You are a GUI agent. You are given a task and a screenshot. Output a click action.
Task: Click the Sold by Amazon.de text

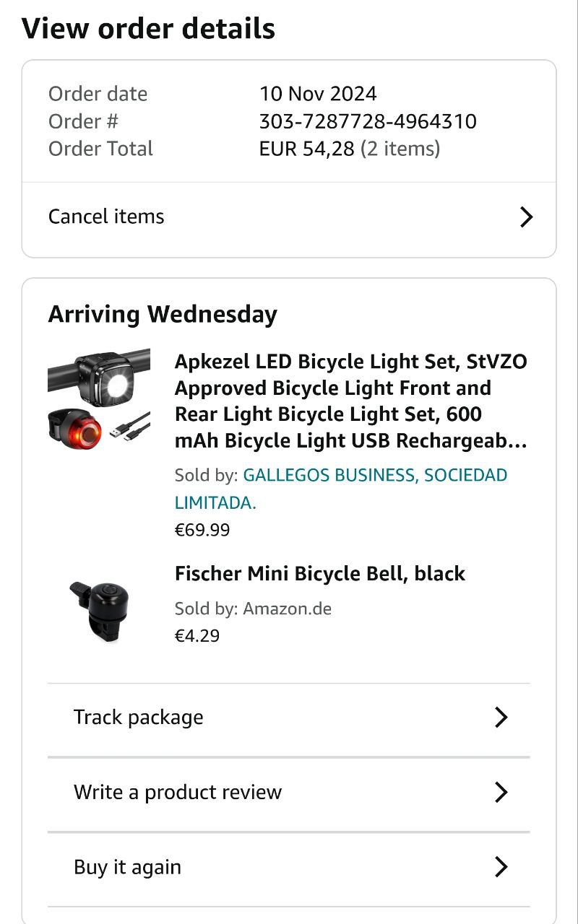[253, 609]
